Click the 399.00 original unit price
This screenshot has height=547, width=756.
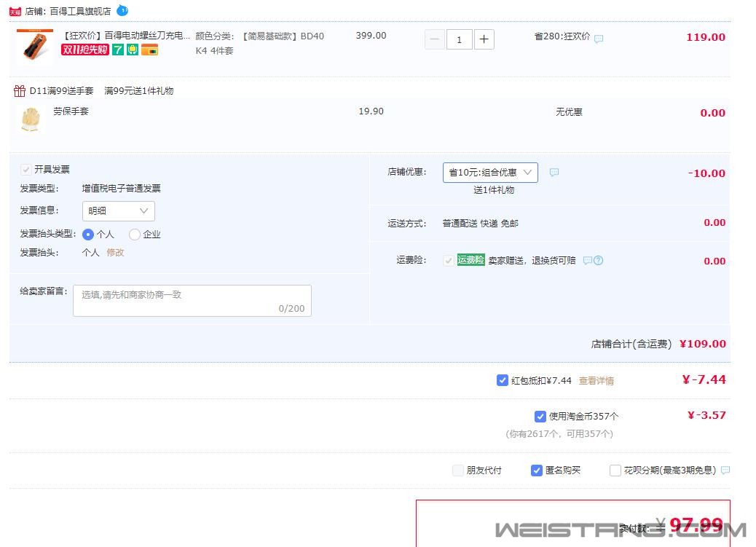[371, 35]
